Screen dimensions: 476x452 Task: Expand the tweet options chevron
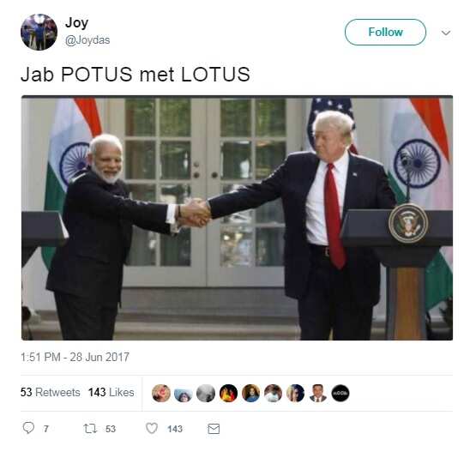pyautogui.click(x=446, y=33)
